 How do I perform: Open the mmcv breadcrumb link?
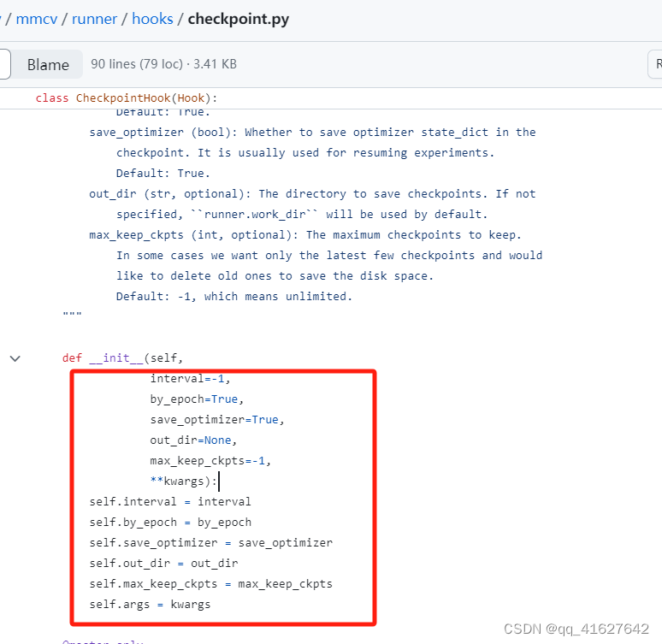(x=36, y=19)
